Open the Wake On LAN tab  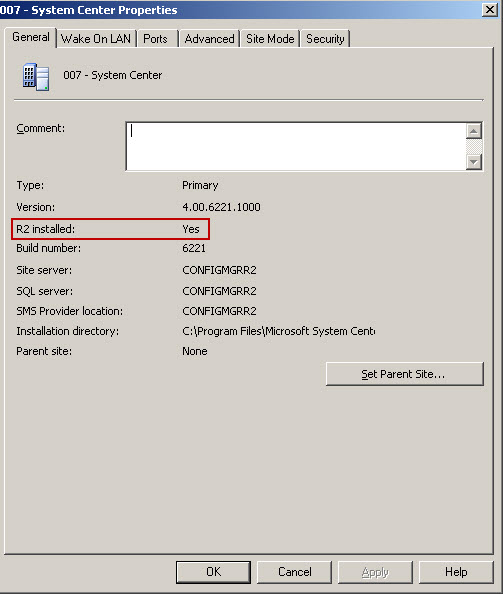pos(96,39)
